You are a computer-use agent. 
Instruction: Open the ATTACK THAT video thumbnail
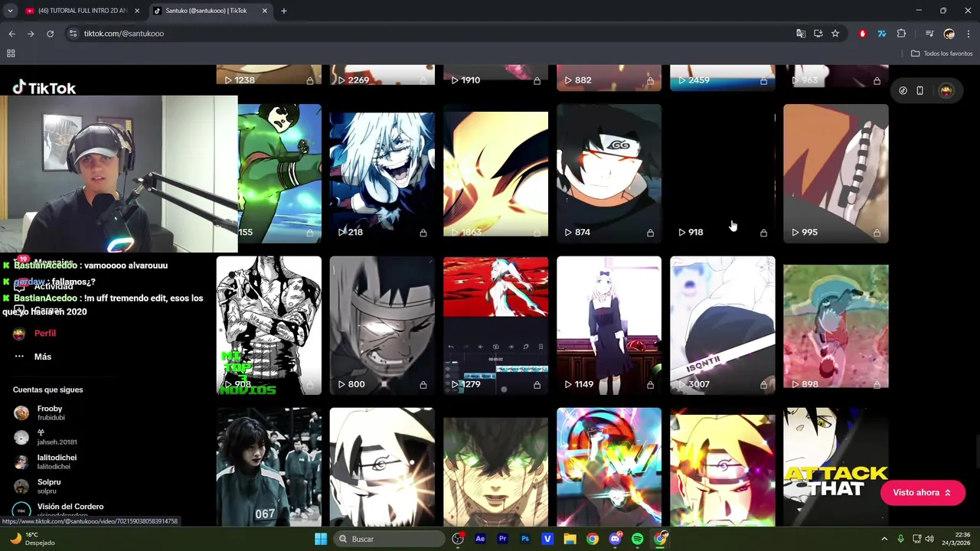[835, 467]
